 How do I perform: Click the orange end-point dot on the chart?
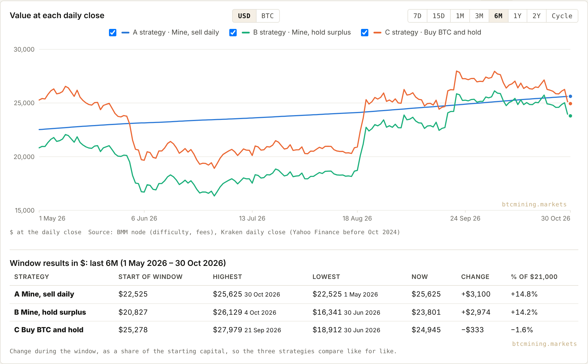pyautogui.click(x=570, y=104)
